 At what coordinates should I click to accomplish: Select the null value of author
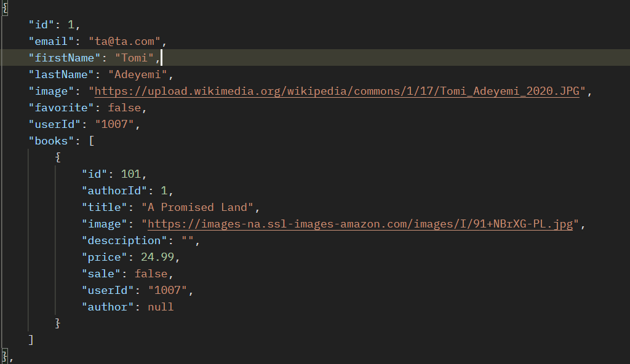161,307
